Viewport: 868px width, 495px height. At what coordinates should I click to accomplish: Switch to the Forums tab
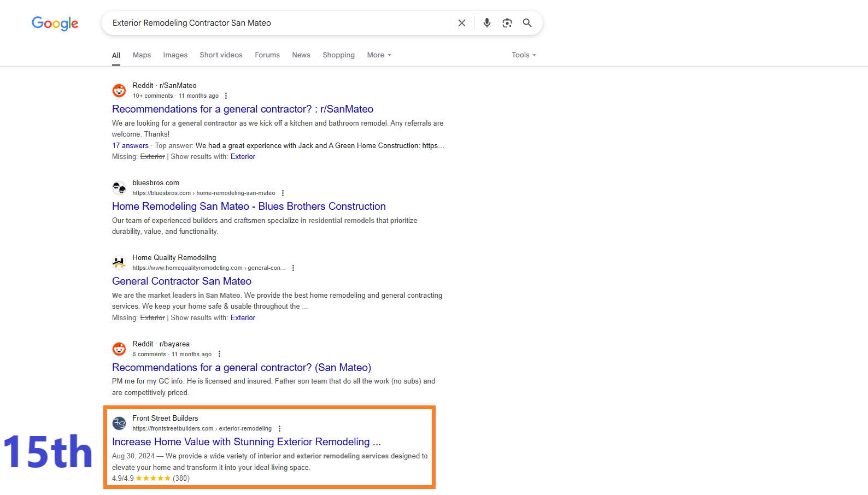[267, 55]
